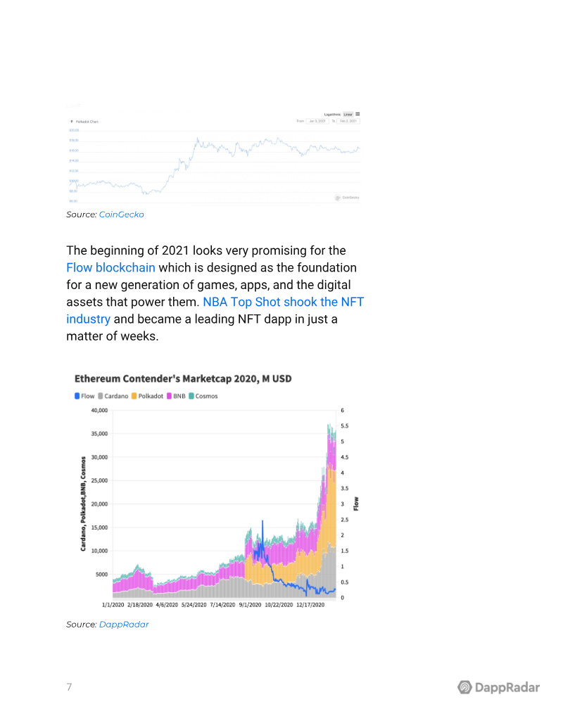Click the CoinGecko watermark logo
The width and height of the screenshot is (563, 728).
[338, 198]
